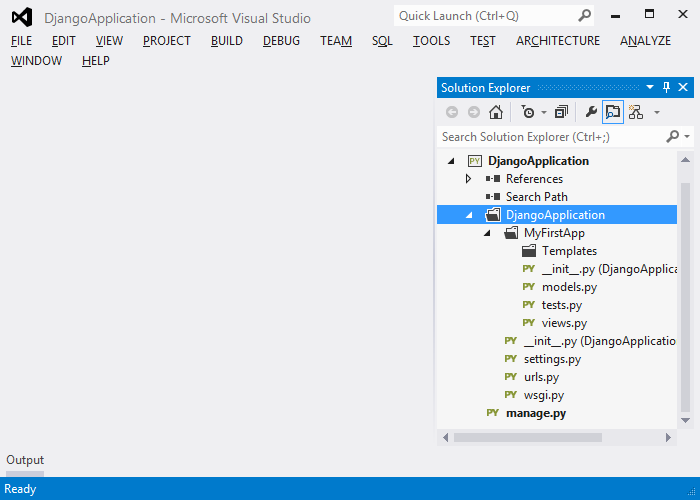Image resolution: width=700 pixels, height=500 pixels.
Task: Open the Output panel tab
Action: point(25,460)
